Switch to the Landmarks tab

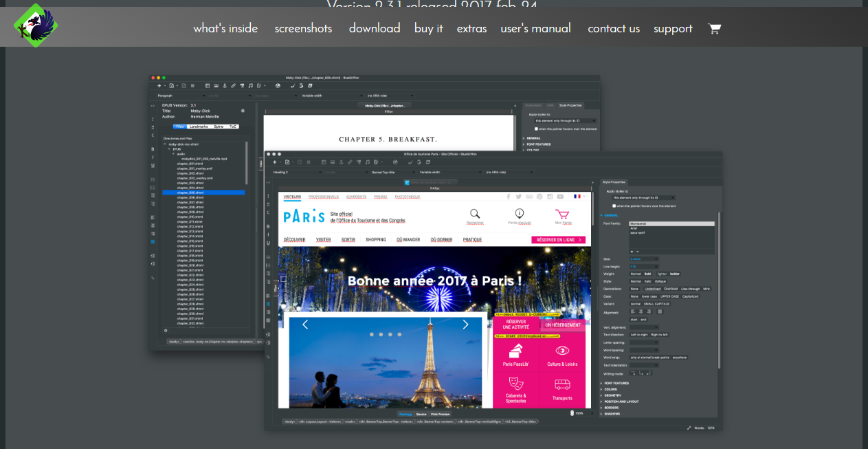(x=199, y=127)
